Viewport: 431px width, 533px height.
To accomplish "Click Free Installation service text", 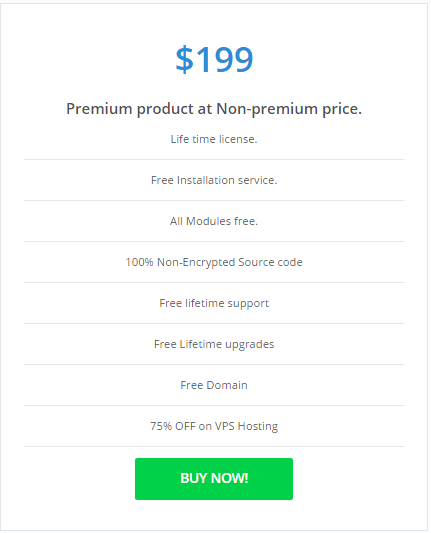I will tap(214, 180).
